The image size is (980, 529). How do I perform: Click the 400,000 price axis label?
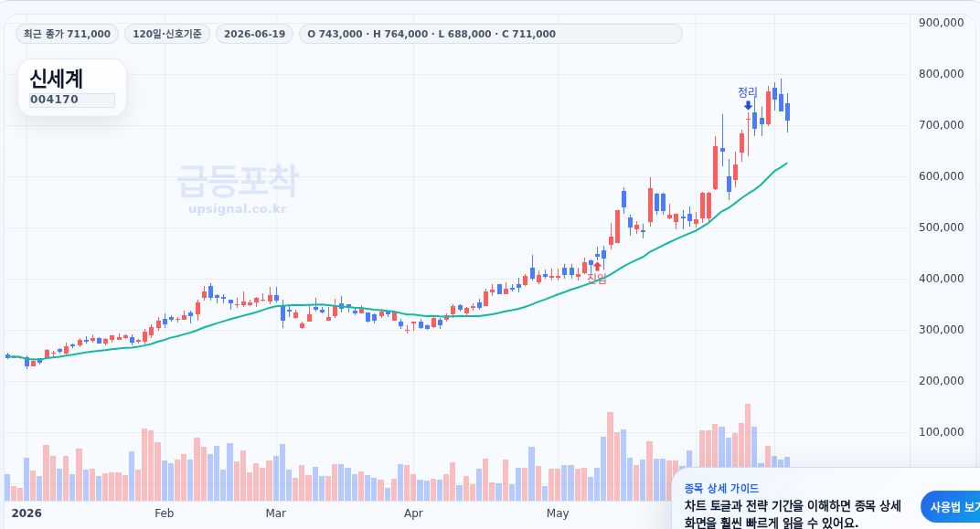942,279
